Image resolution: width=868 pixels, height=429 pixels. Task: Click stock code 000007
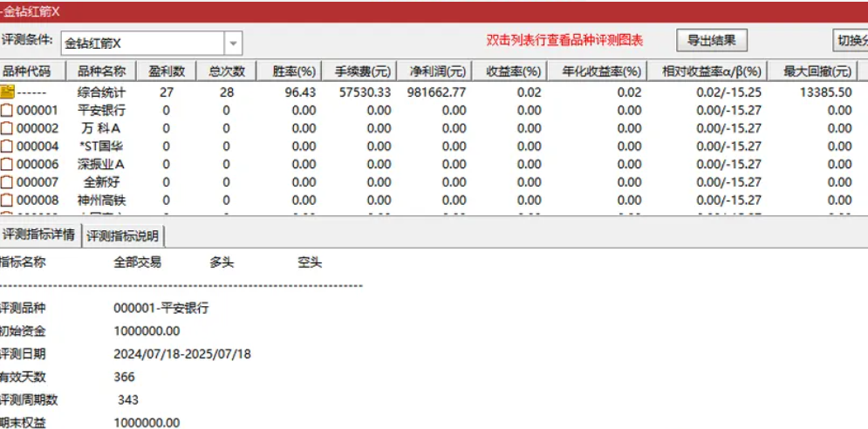pyautogui.click(x=38, y=182)
